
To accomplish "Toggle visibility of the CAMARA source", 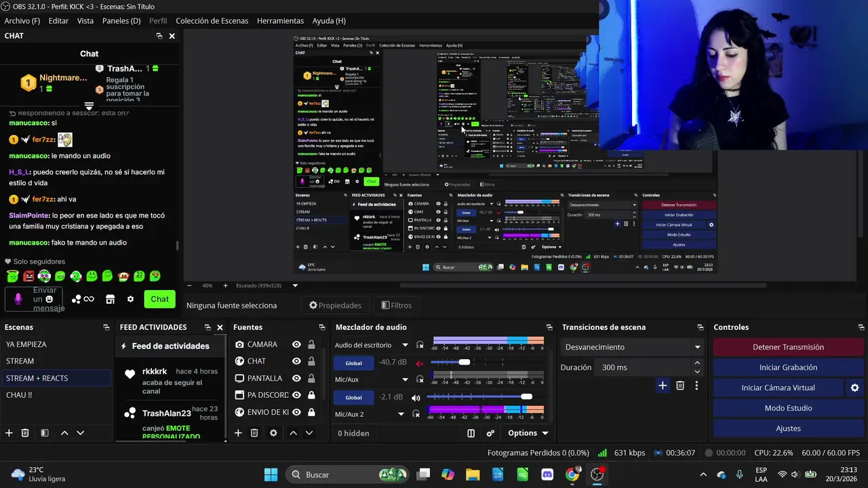I will tap(296, 344).
